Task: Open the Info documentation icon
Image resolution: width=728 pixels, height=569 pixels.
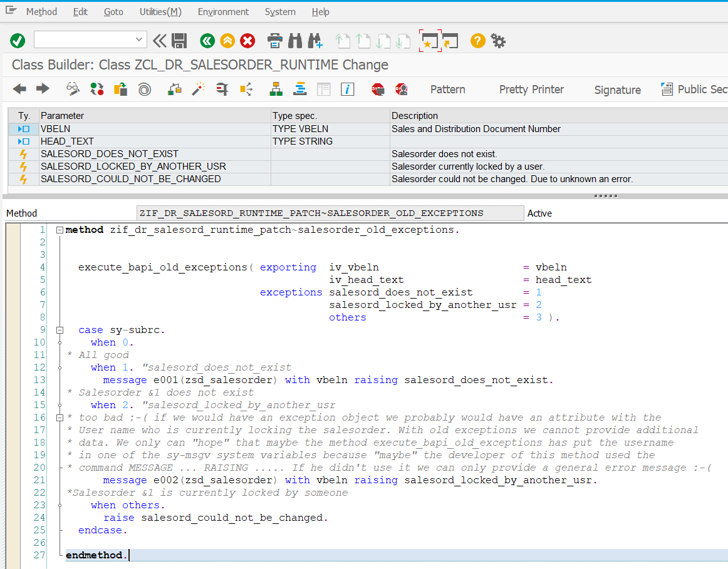Action: tap(347, 89)
